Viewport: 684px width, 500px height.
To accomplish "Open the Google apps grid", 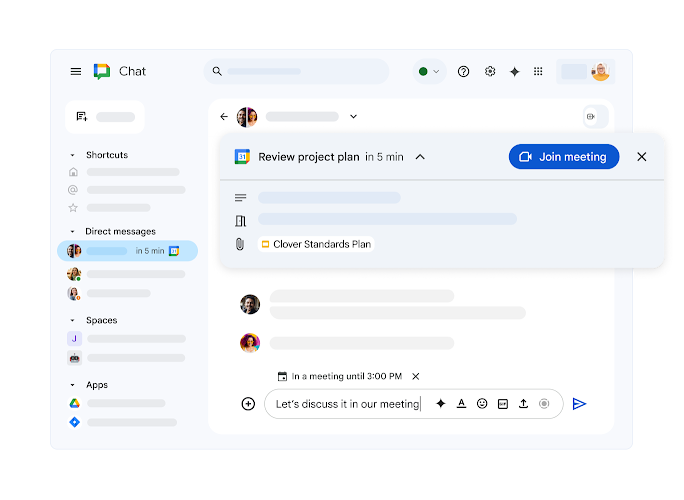I will [538, 71].
